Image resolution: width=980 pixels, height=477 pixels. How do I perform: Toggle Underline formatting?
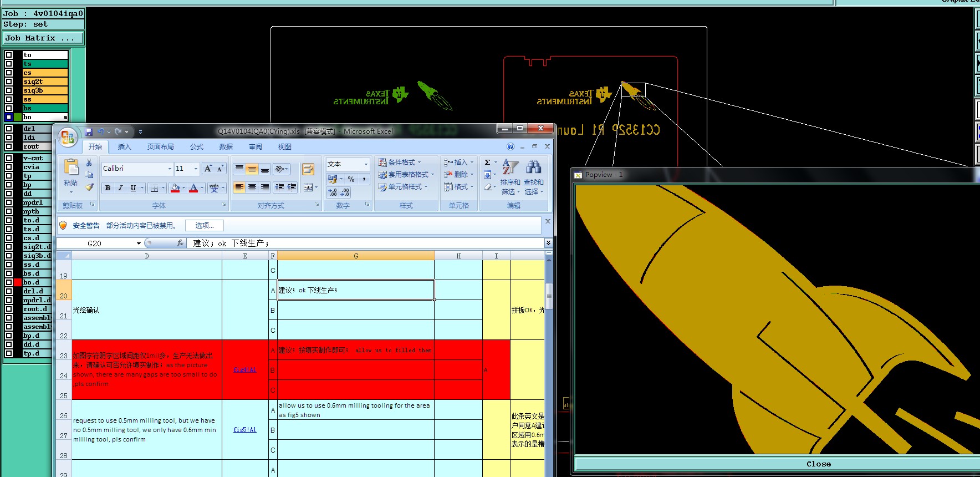tap(133, 188)
